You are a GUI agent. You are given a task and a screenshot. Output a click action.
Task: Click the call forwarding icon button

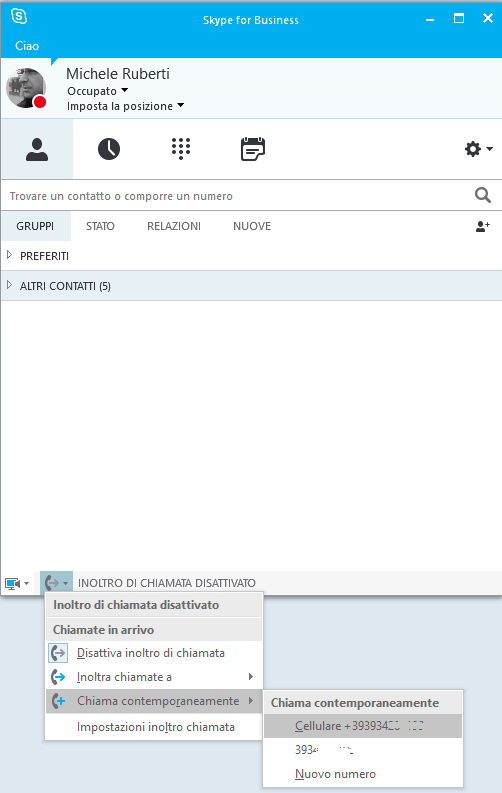point(56,583)
